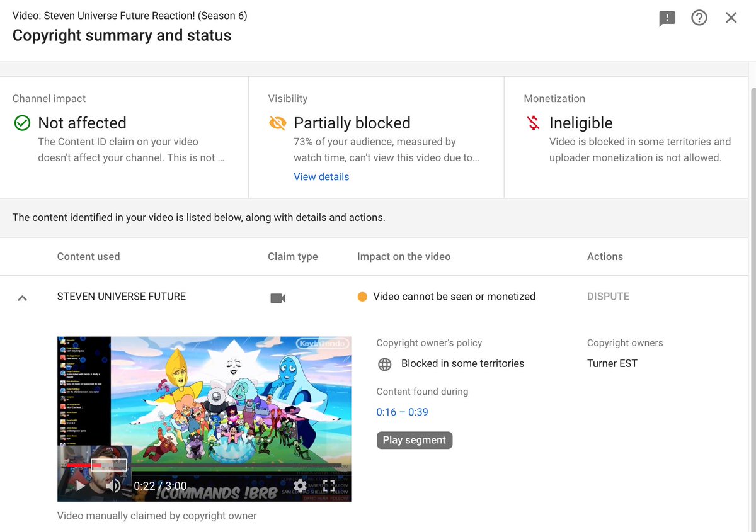Click the Monetization label
The height and width of the screenshot is (532, 756).
click(x=554, y=98)
